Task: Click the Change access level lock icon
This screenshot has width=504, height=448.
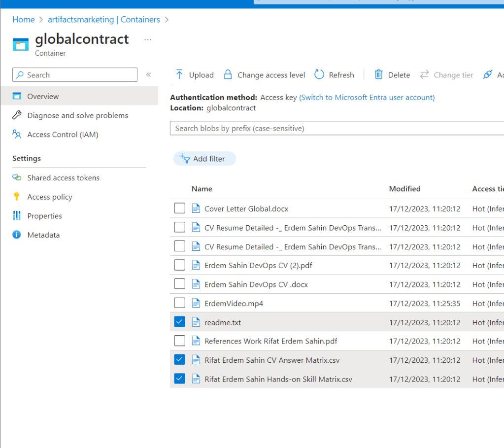Action: pos(228,74)
